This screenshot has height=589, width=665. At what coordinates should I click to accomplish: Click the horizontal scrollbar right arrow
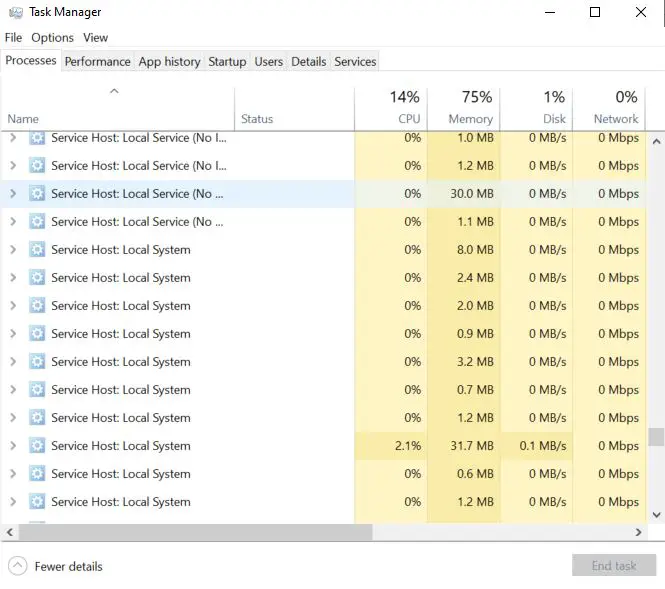coord(639,532)
